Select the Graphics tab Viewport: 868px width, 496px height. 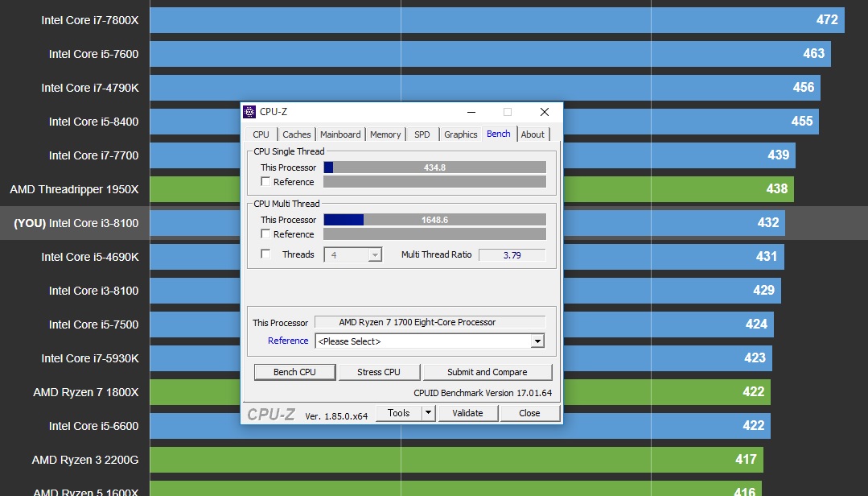coord(460,134)
